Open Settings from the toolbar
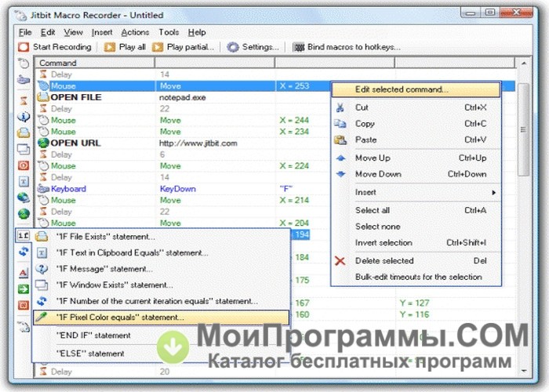Screen dimensions: 549x392 [253, 47]
